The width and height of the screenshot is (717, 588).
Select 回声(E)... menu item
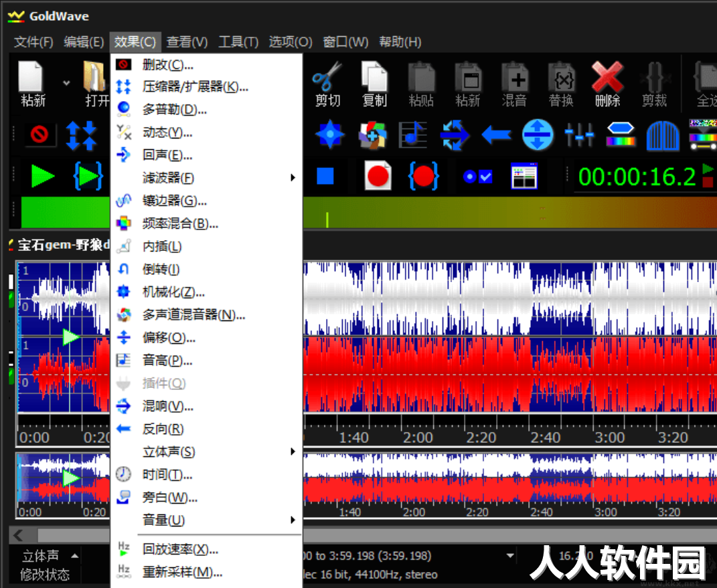point(206,155)
